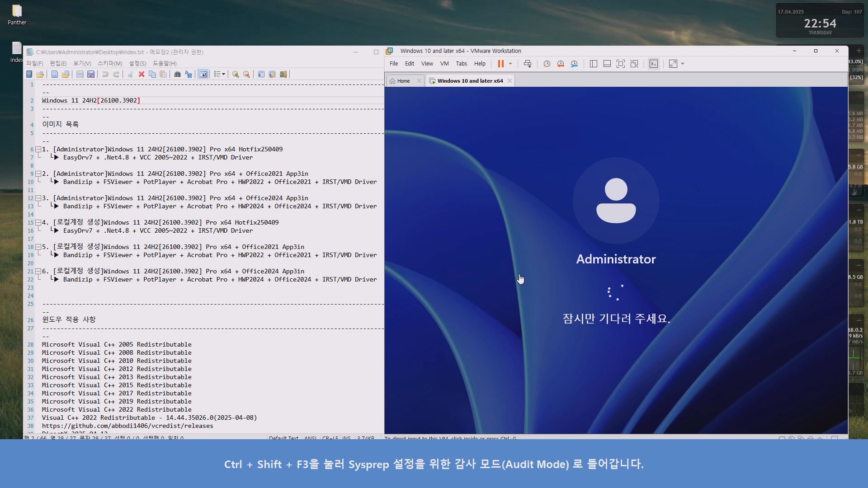Click the binoculars find icon in Notepad2
The height and width of the screenshot is (488, 868).
point(177,74)
